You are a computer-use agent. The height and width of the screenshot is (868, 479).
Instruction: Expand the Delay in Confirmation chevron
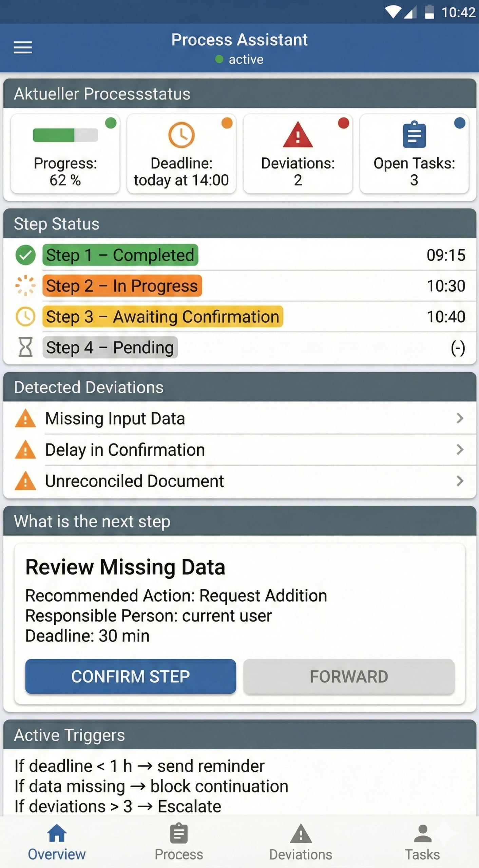[x=460, y=450]
